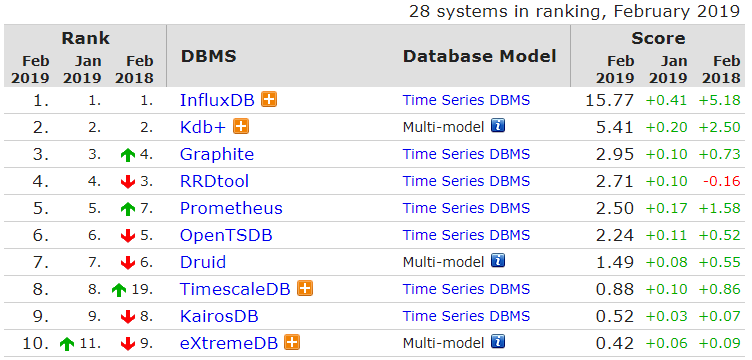Image resolution: width=752 pixels, height=360 pixels.
Task: Click the Multi-model text in the Druid row
Action: click(444, 262)
